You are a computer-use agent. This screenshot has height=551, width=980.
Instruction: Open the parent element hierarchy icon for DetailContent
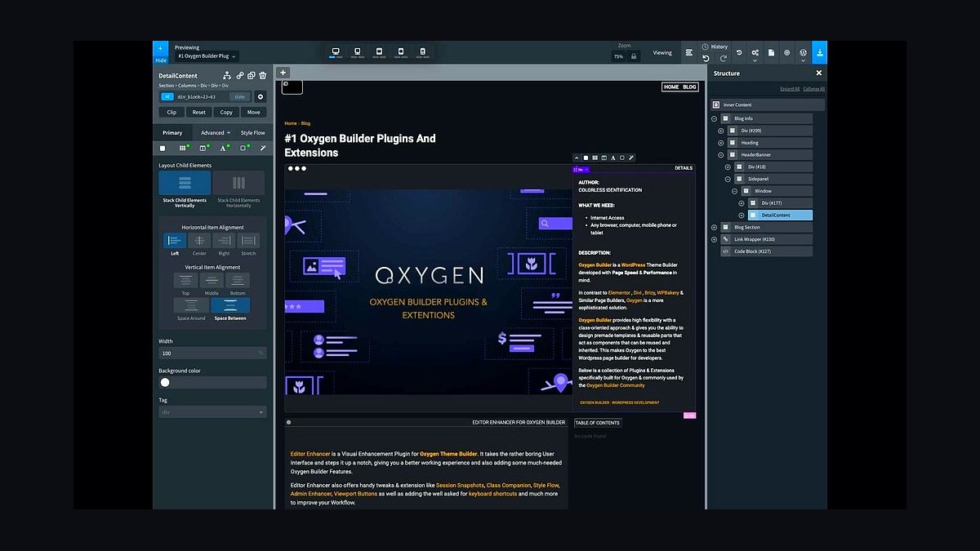pos(228,75)
